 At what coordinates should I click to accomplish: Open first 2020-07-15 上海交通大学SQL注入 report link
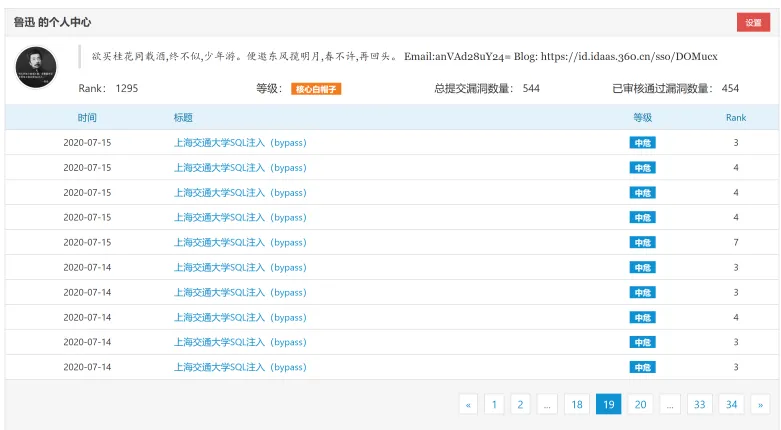(x=240, y=143)
